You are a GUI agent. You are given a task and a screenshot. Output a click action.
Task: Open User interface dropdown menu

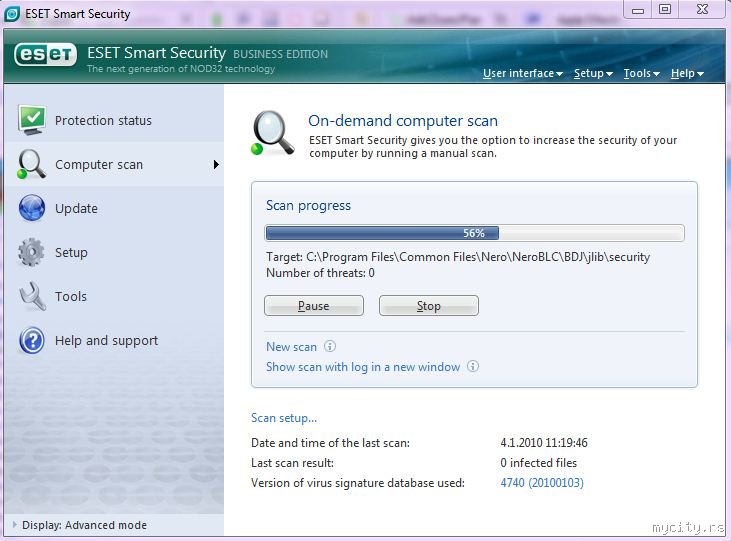[x=523, y=73]
